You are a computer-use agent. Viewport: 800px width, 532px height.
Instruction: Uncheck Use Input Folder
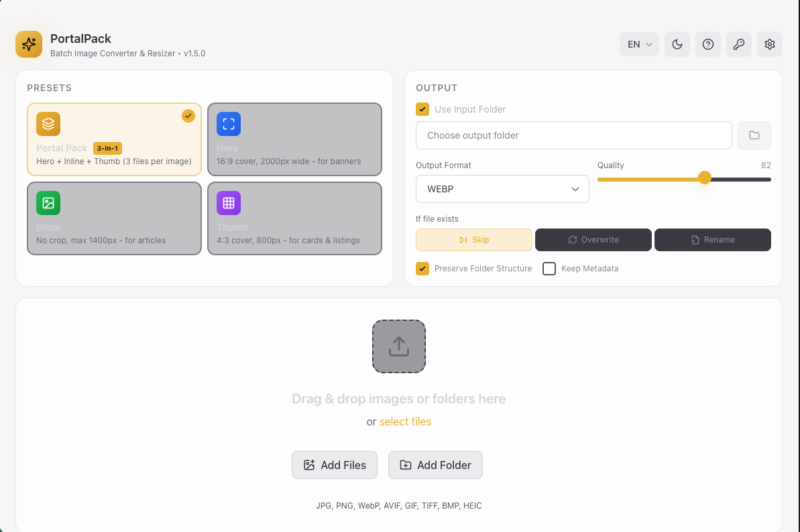coord(422,109)
